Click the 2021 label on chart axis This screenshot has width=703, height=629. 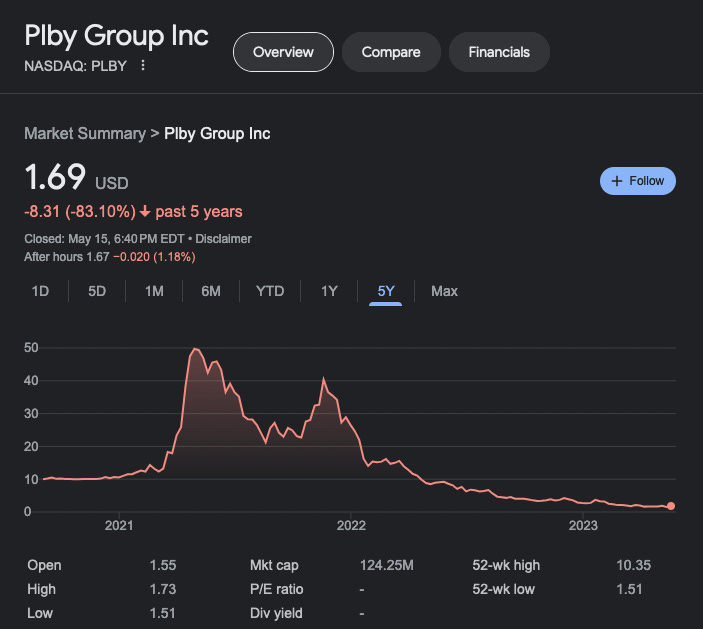119,525
